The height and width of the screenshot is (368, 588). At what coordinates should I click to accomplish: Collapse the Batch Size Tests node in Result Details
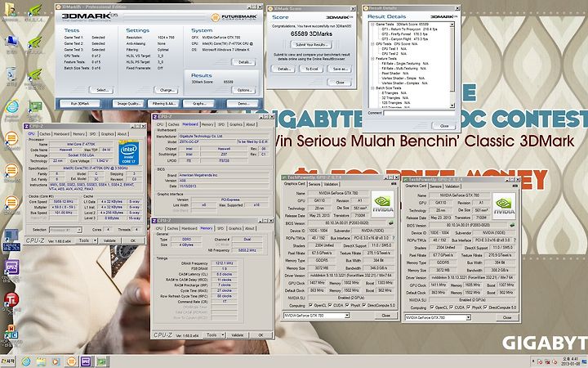click(x=372, y=88)
